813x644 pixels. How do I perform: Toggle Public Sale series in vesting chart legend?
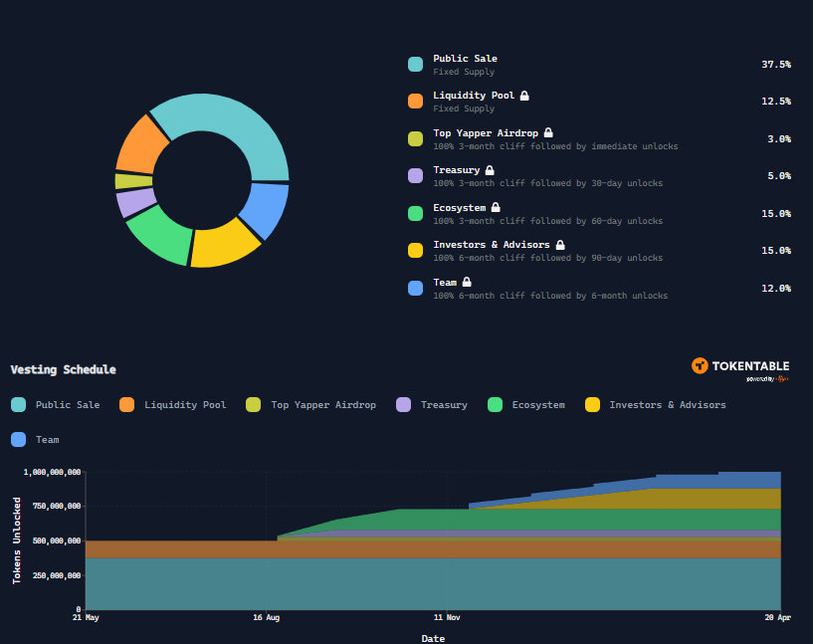pyautogui.click(x=56, y=405)
